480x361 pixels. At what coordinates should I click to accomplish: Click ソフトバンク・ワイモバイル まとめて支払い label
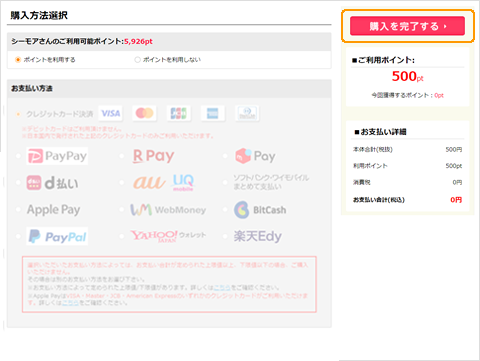271,182
